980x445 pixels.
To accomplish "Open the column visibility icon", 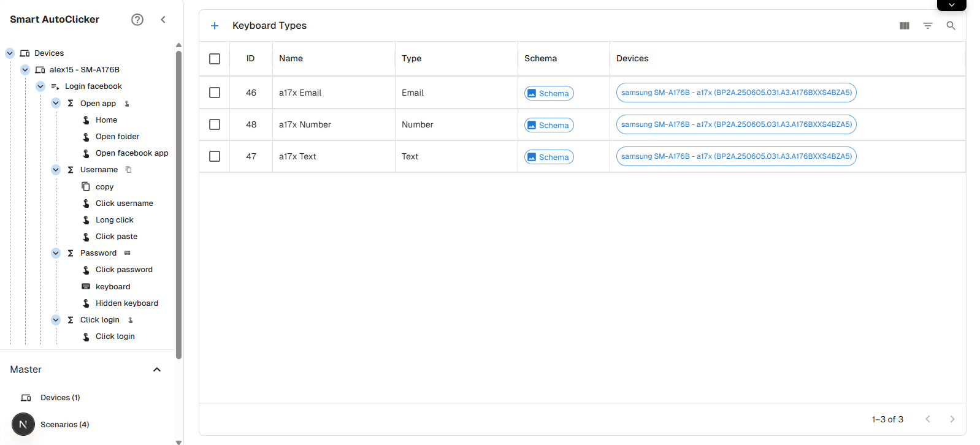I will [x=904, y=26].
